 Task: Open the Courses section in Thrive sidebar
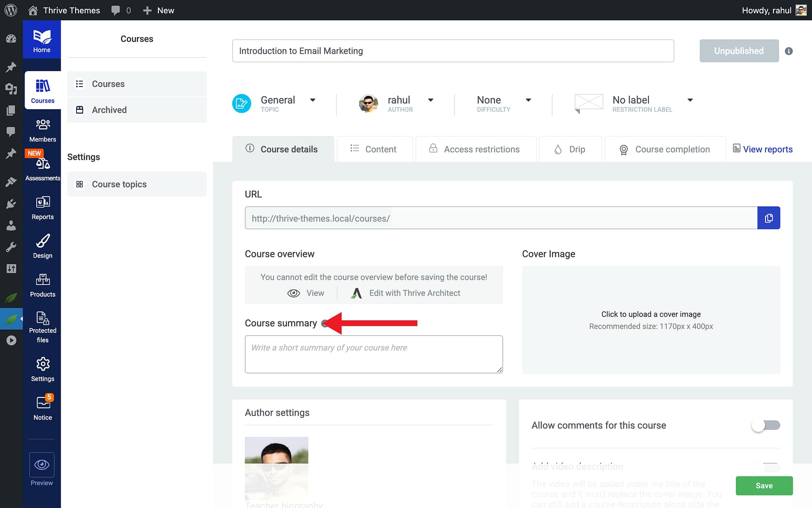[x=42, y=90]
